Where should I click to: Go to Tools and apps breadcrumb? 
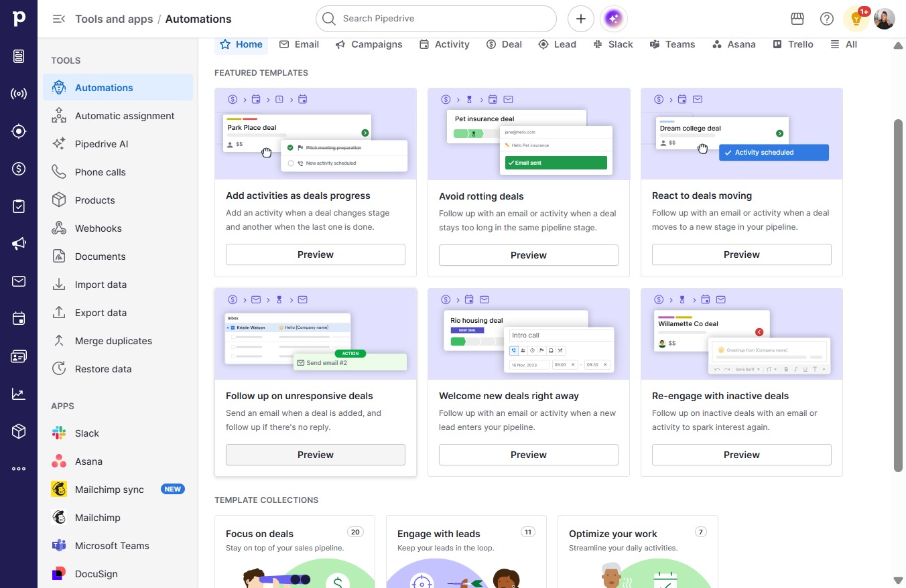(114, 19)
